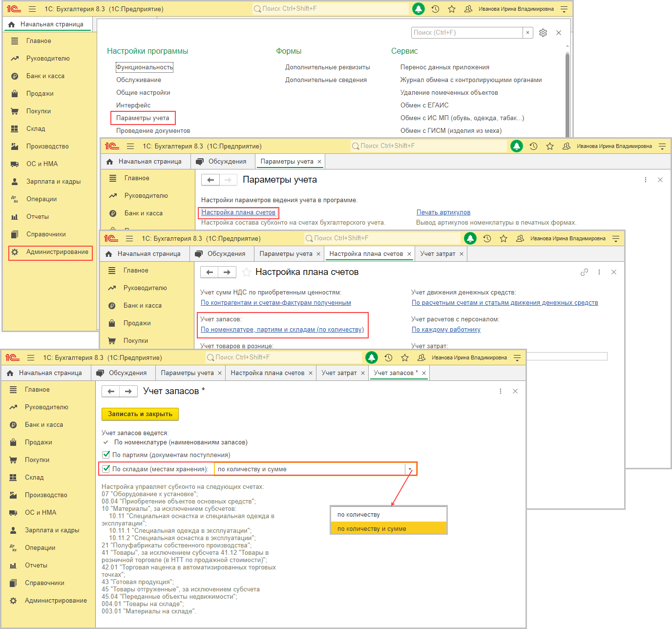The height and width of the screenshot is (629, 672).
Task: Click По контрагентам и счетам-фактурам полученным link
Action: coord(276,303)
